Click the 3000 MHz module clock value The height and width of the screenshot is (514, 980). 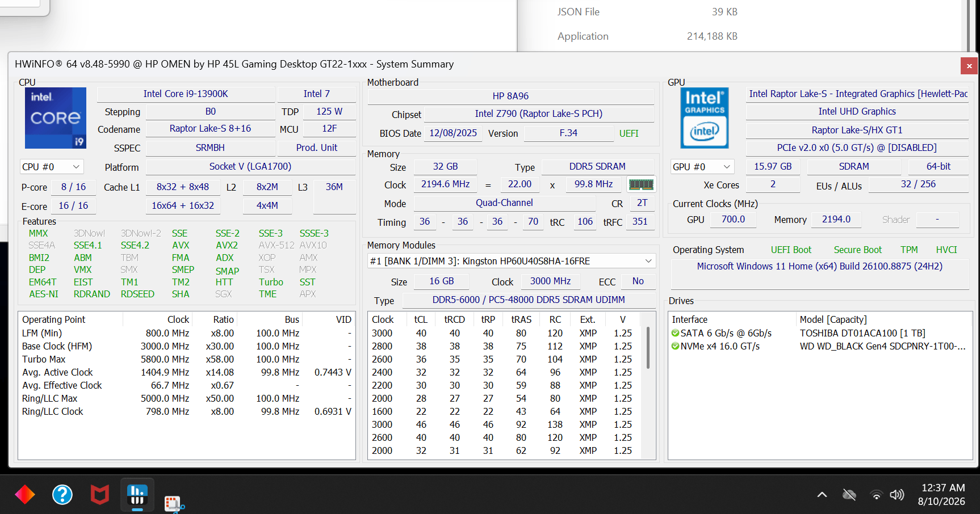pyautogui.click(x=551, y=281)
